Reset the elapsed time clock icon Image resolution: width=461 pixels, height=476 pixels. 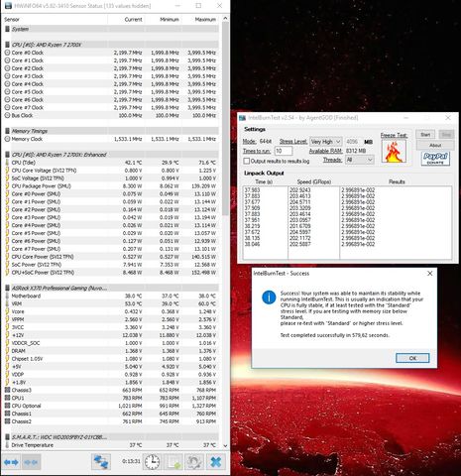(x=152, y=462)
